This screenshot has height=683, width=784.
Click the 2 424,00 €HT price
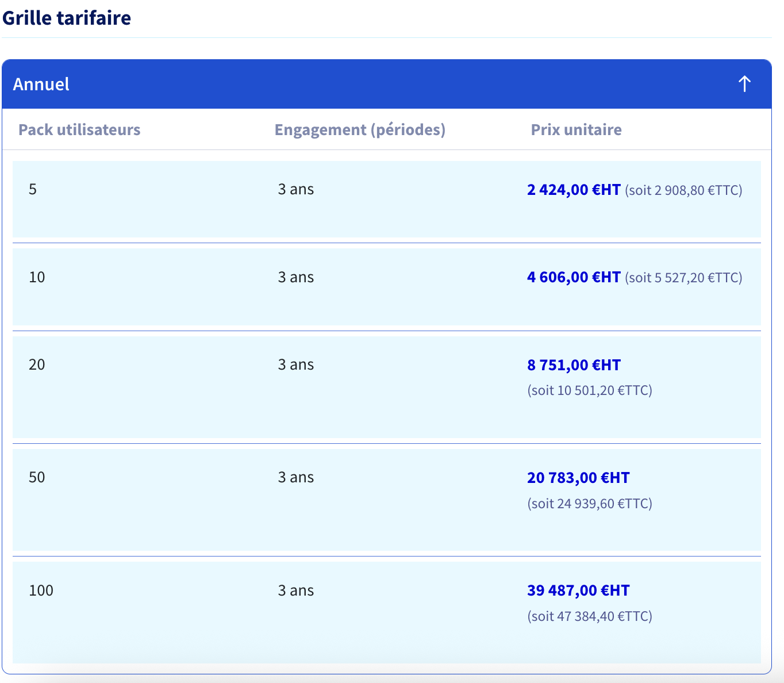pos(574,190)
